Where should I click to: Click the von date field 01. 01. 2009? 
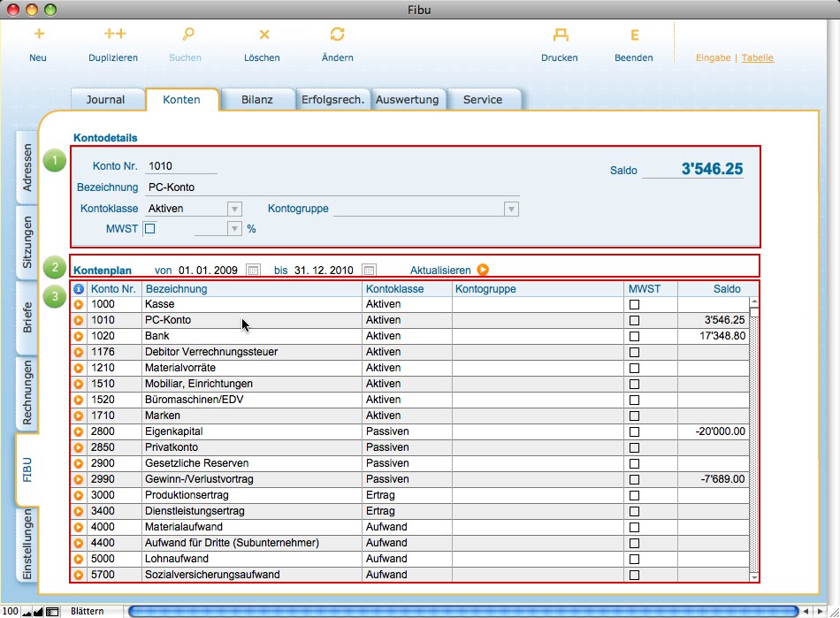click(208, 271)
